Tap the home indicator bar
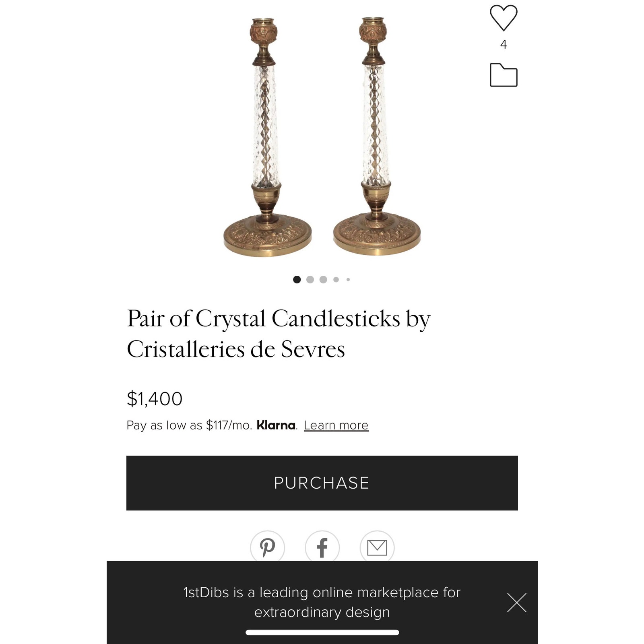The image size is (644, 644). point(322,632)
